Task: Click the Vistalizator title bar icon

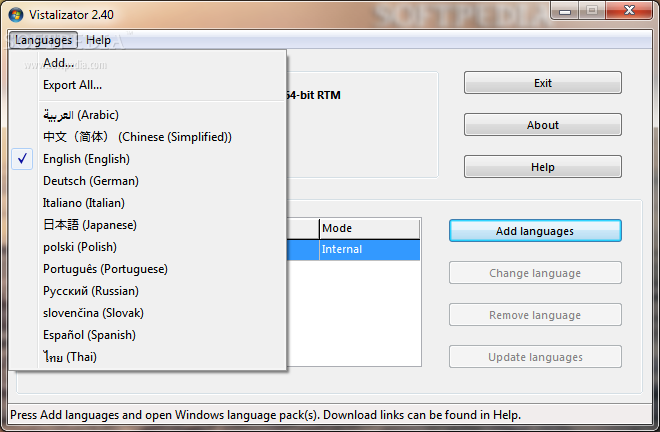Action: click(x=16, y=15)
